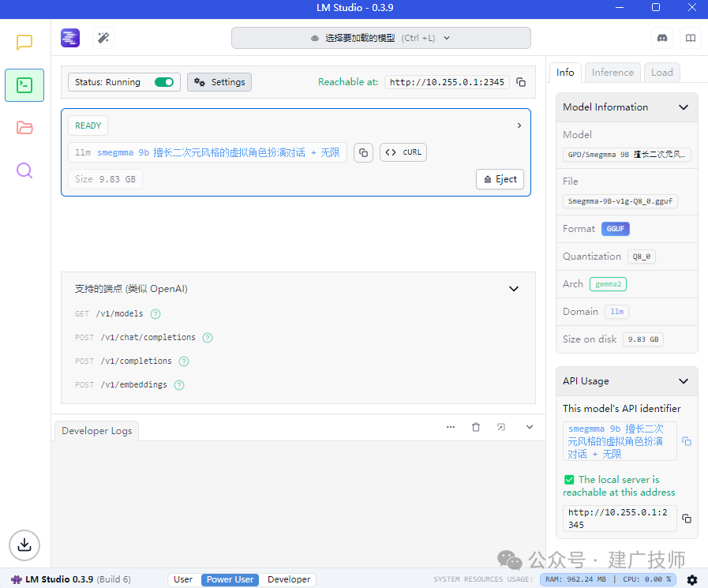Show help for POST /v1/embeddings
The image size is (708, 588).
(179, 385)
